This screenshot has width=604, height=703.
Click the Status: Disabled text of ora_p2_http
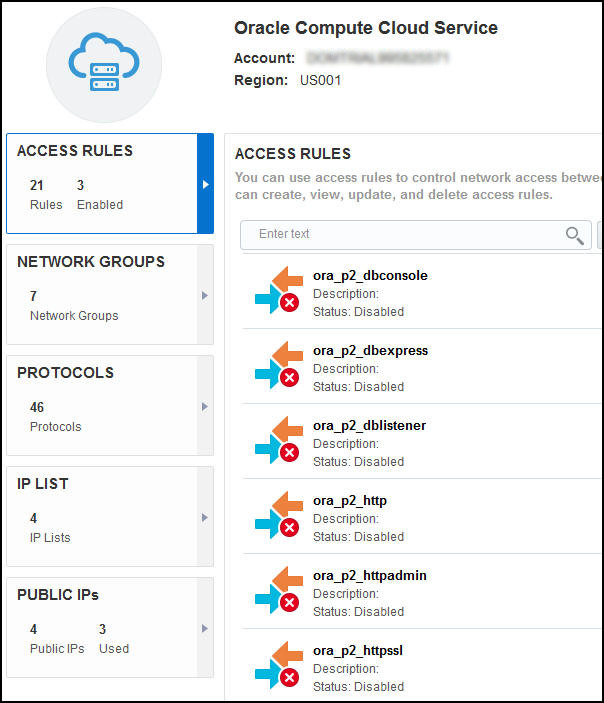(x=358, y=537)
